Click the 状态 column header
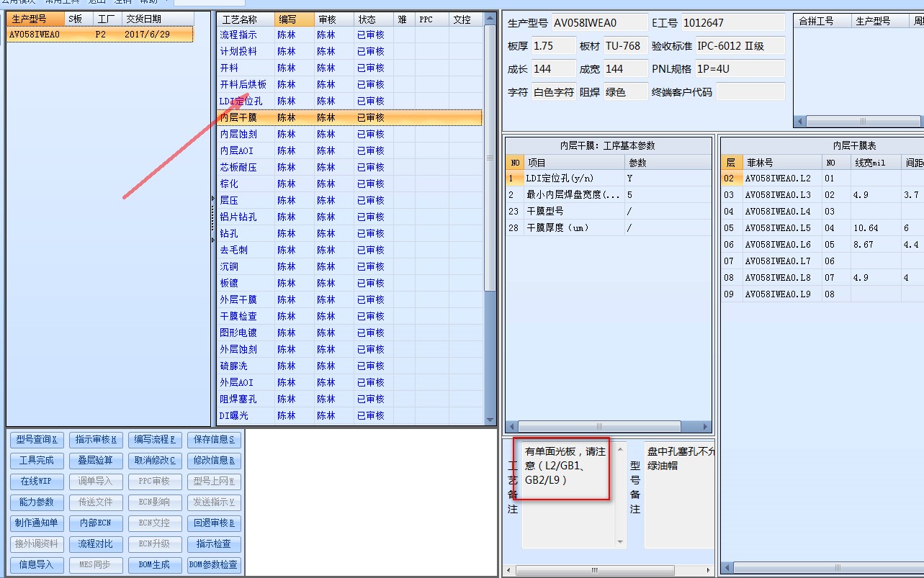924x578 pixels. point(374,19)
